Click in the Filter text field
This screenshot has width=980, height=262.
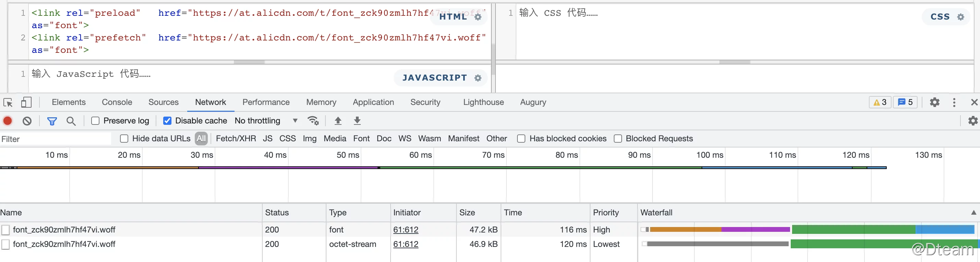coord(56,139)
